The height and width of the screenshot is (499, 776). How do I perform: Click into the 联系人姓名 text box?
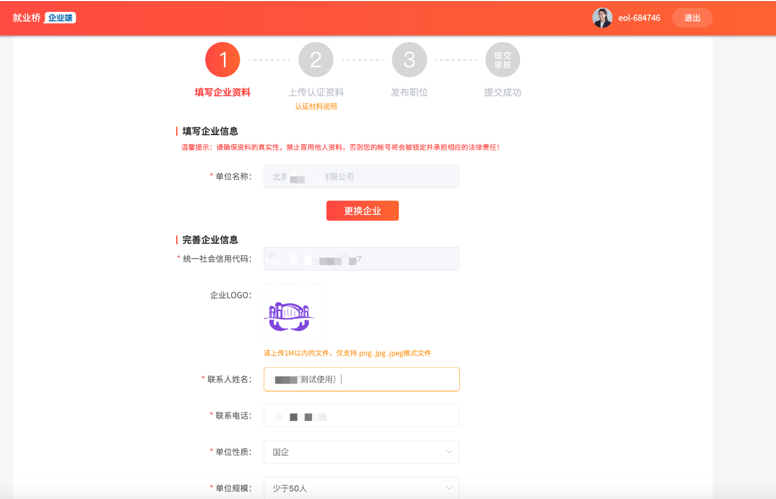point(361,379)
